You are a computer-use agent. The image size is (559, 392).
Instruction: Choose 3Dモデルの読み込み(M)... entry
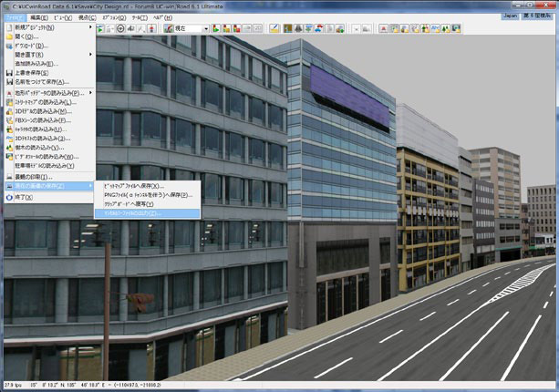(49, 111)
